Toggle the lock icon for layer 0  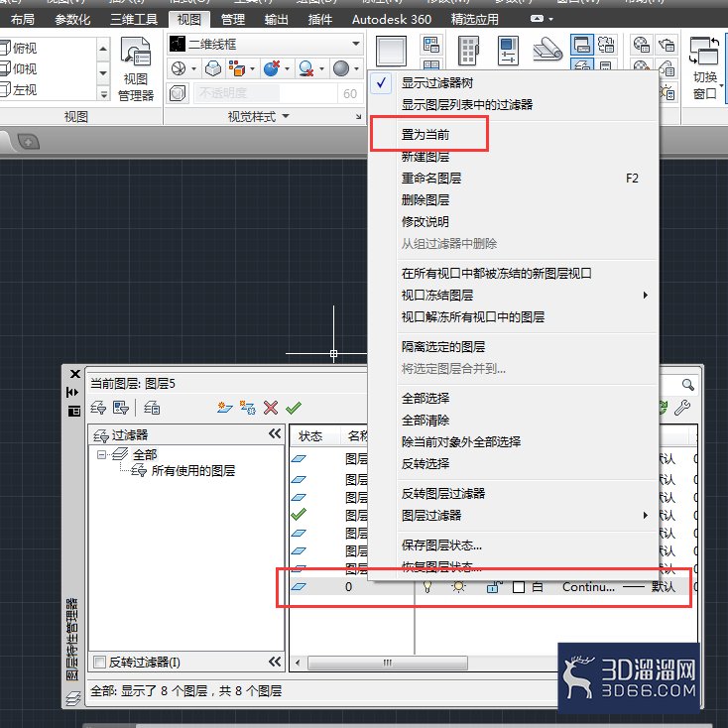pyautogui.click(x=494, y=587)
